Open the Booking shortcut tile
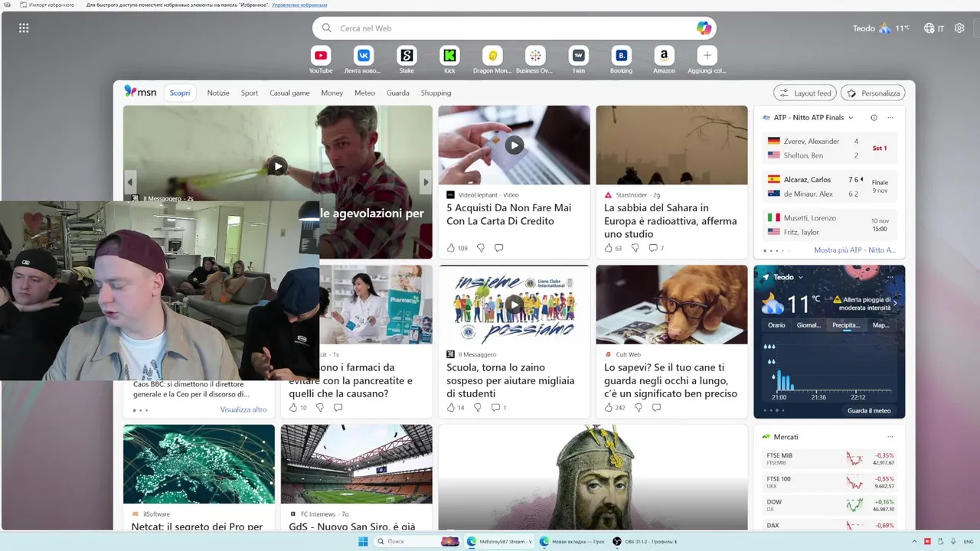The image size is (980, 551). click(x=621, y=55)
